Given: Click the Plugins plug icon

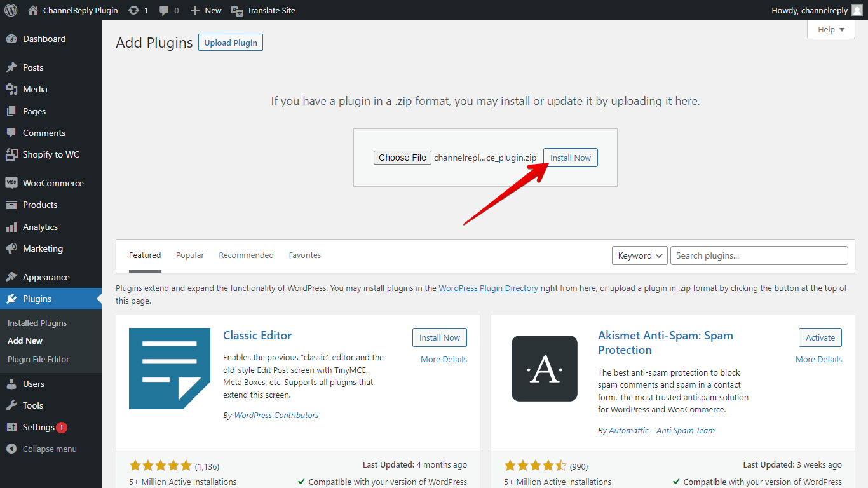Looking at the screenshot, I should coord(11,299).
